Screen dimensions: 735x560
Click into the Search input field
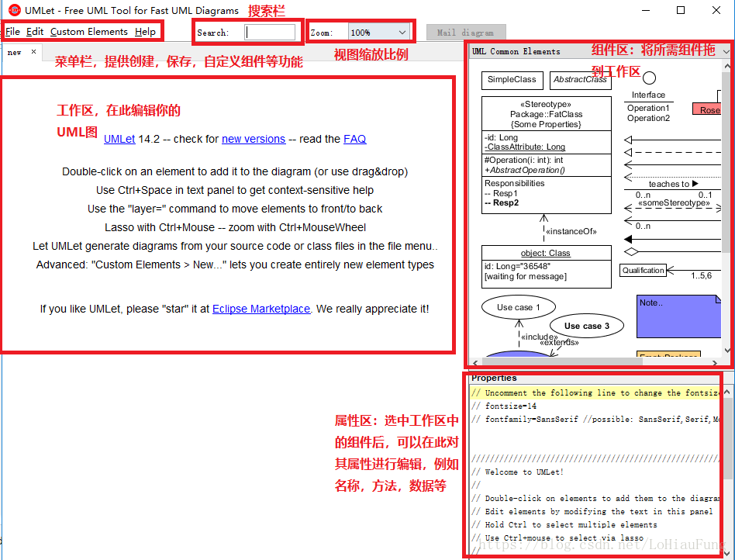[270, 33]
